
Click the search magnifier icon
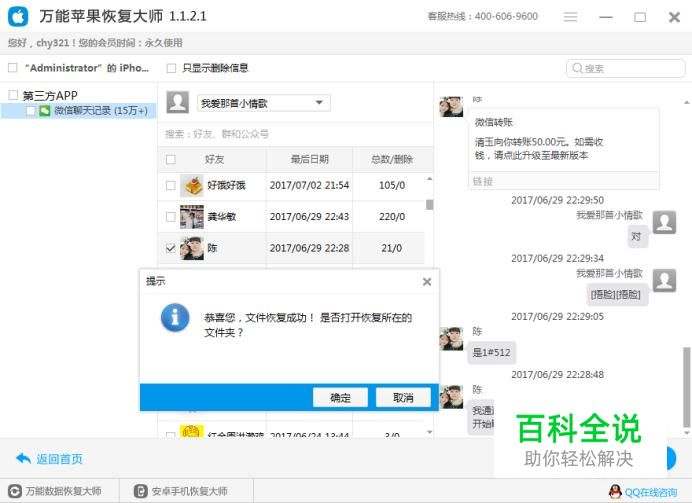click(x=577, y=68)
